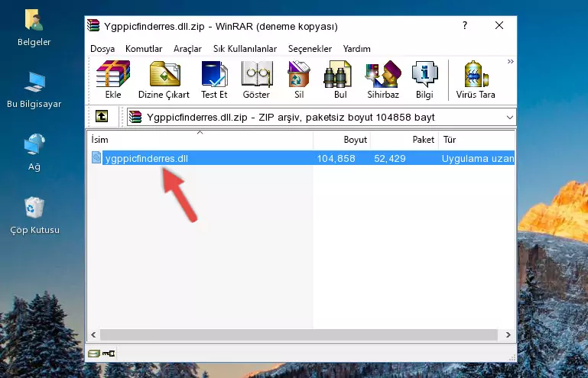Open the Araçlar menu

coord(187,49)
